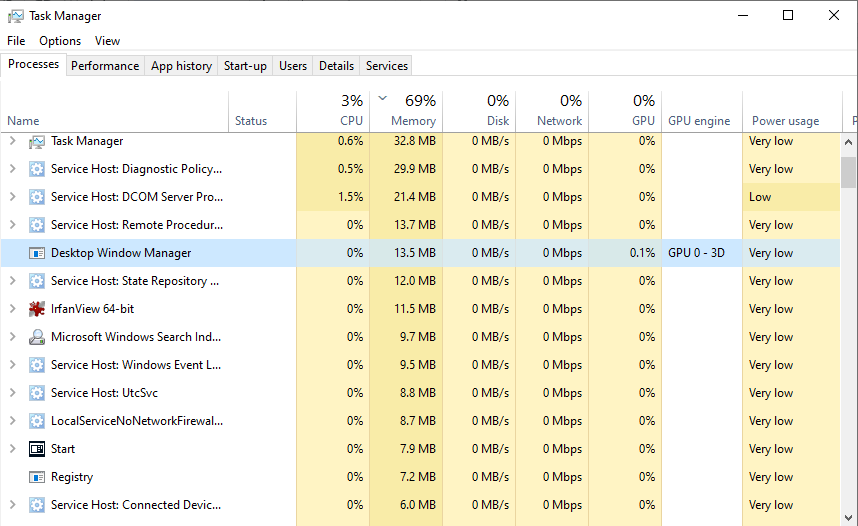This screenshot has height=526, width=858.
Task: Switch to the Start-up tab
Action: click(245, 66)
